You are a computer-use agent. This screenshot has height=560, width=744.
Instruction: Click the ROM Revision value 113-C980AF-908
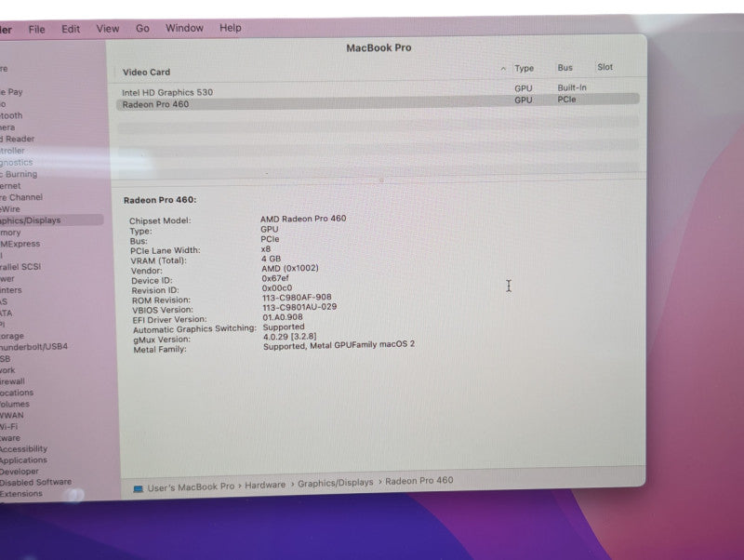[x=297, y=297]
